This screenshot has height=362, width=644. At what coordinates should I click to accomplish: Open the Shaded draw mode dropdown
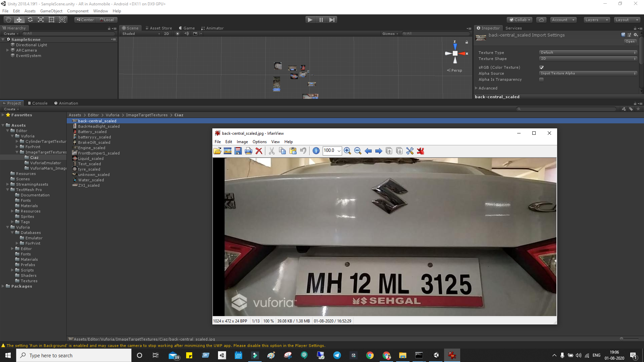tap(141, 34)
